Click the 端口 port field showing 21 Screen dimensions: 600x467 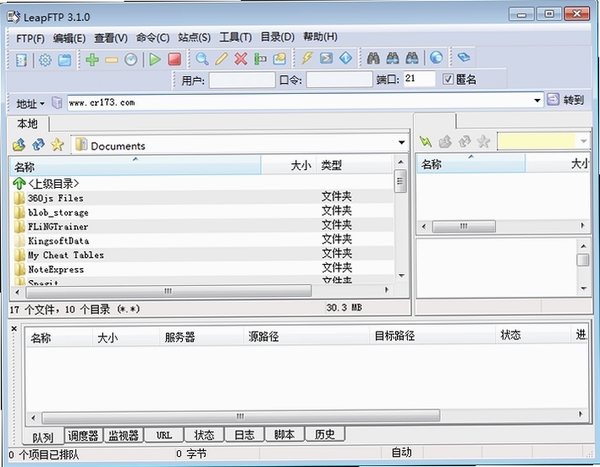pos(419,79)
